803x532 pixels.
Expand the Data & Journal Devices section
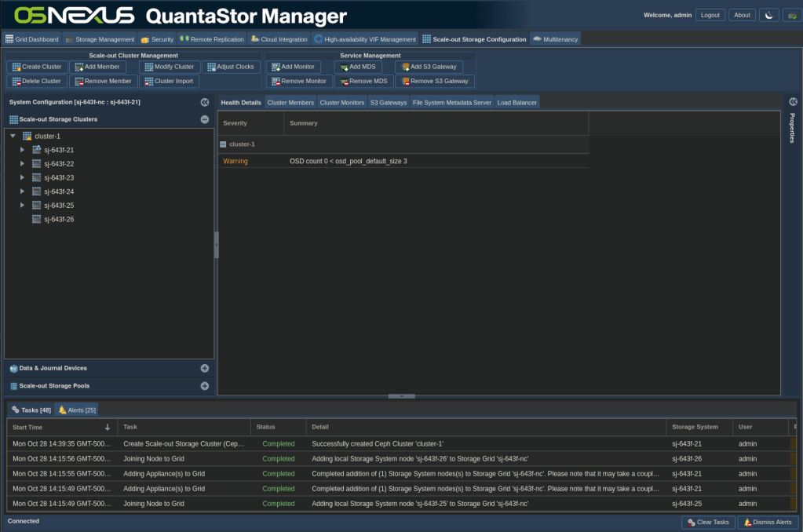[204, 368]
